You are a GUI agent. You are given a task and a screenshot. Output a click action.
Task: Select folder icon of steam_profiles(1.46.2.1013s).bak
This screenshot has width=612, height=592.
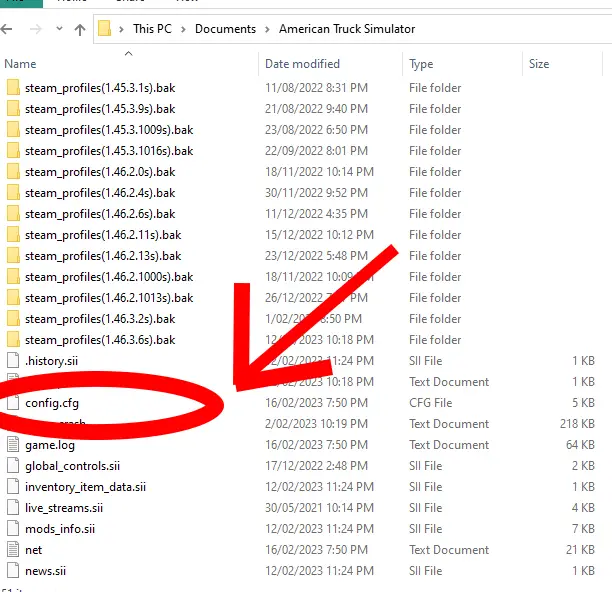(x=13, y=298)
